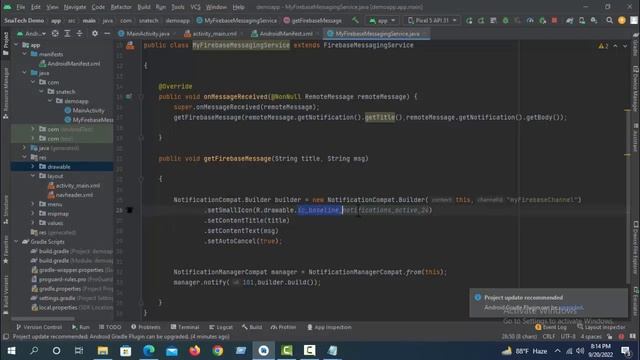This screenshot has height=360, width=640.
Task: Open the Run tool window
Action: [x=81, y=327]
